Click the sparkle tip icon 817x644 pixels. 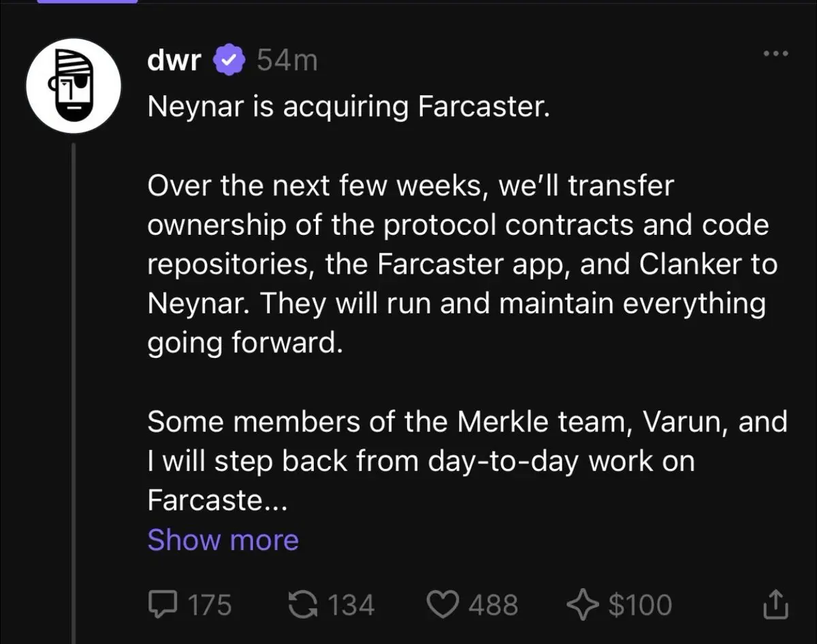click(x=582, y=605)
